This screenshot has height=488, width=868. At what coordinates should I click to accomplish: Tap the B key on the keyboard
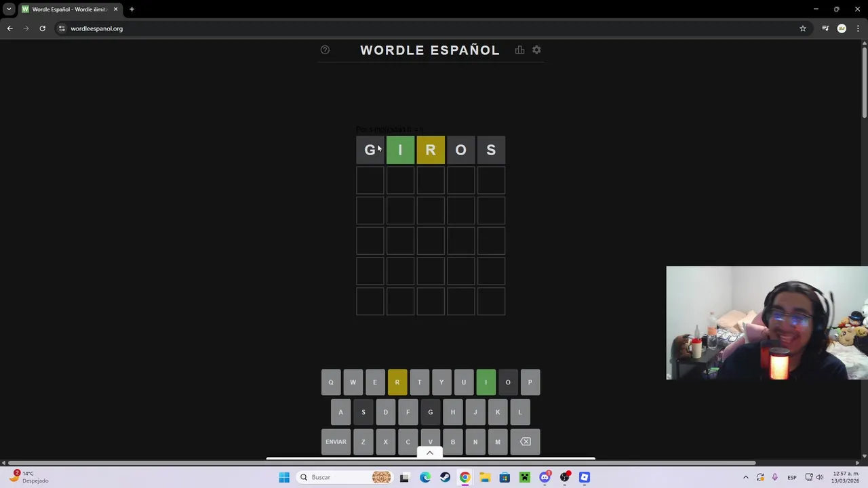click(x=452, y=442)
